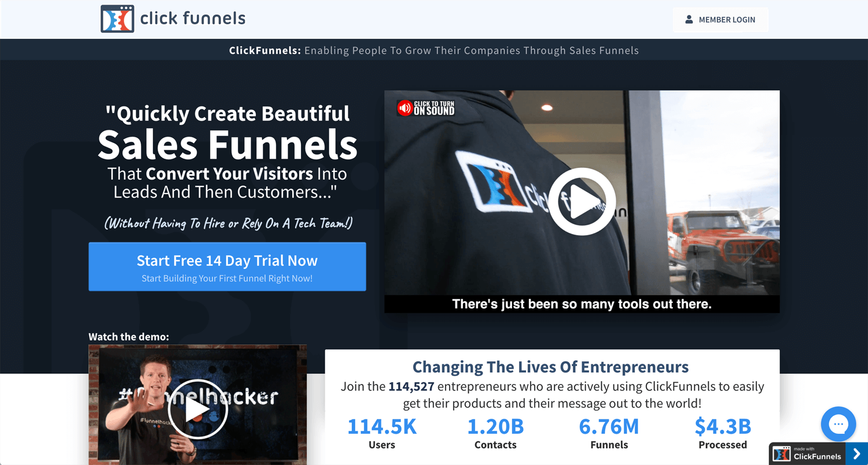Image resolution: width=868 pixels, height=465 pixels.
Task: Click the 'click funnels' wordmark text
Action: coord(193,19)
